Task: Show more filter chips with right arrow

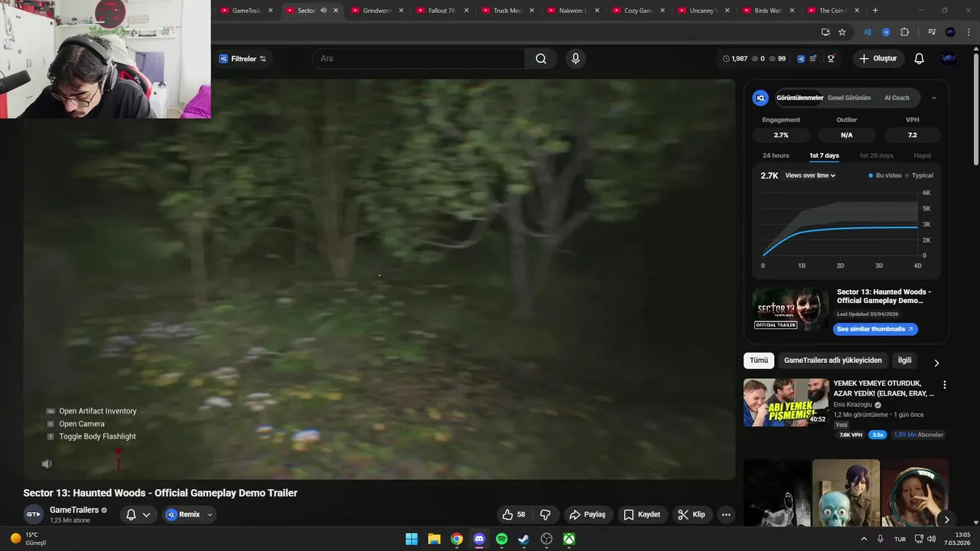Action: click(x=936, y=363)
